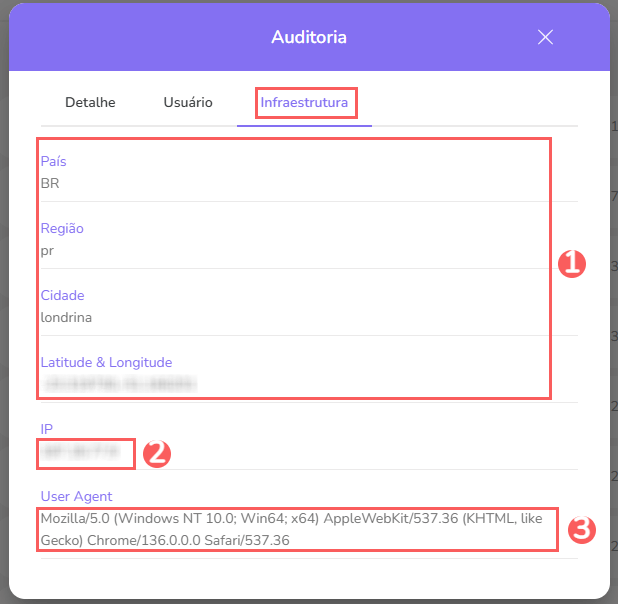The image size is (618, 604).
Task: Select the BR country value
Action: (x=51, y=183)
